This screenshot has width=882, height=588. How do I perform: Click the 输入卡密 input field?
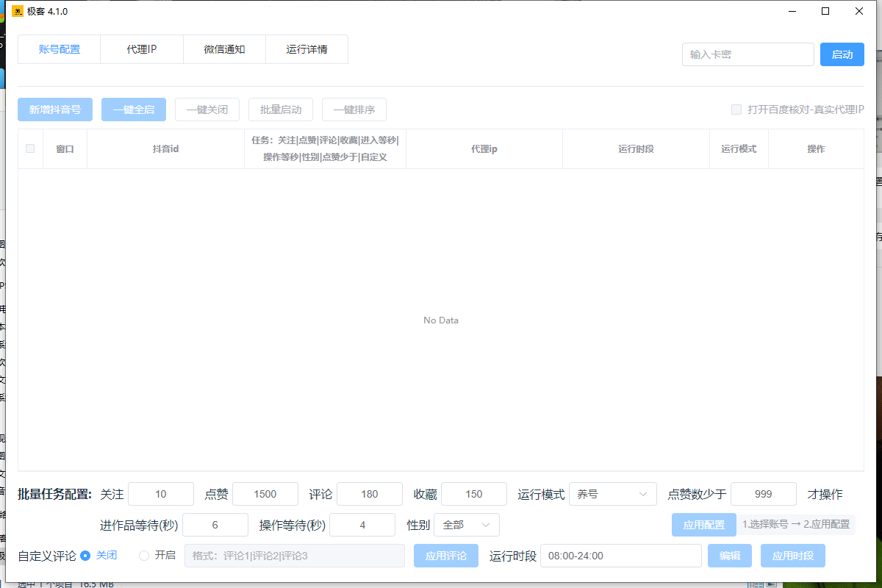point(747,54)
